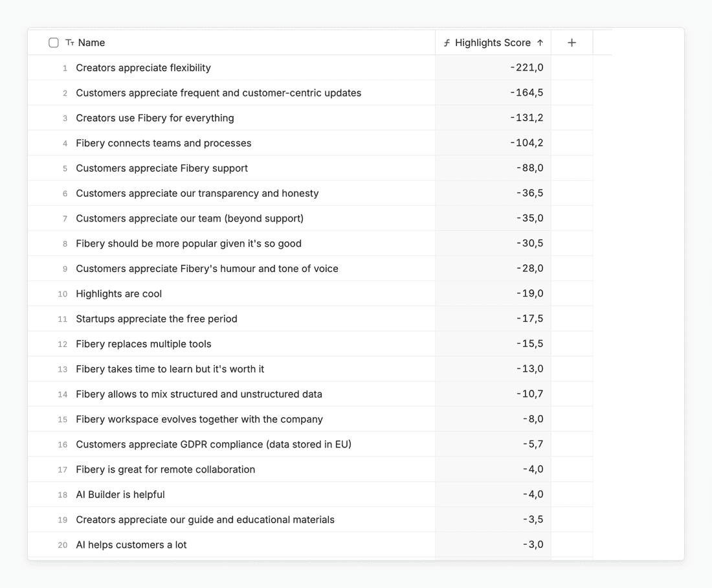Open "AI Builder is helpful" row

120,495
